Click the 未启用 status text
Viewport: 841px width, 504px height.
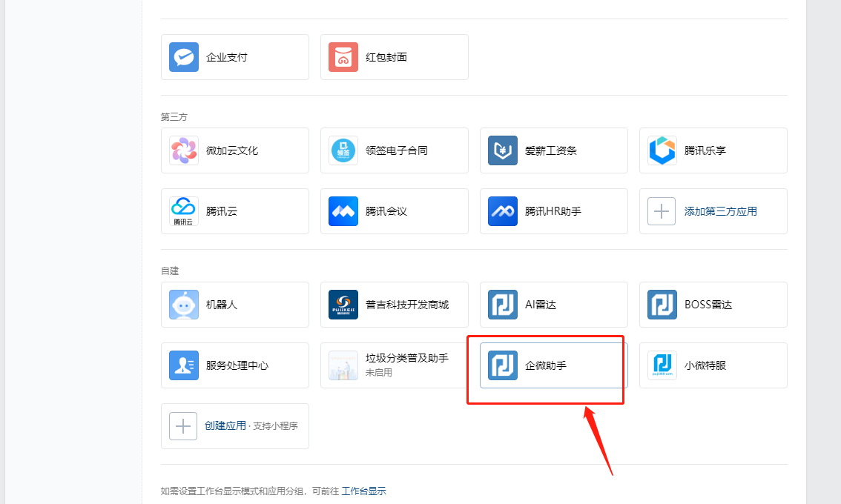(379, 373)
